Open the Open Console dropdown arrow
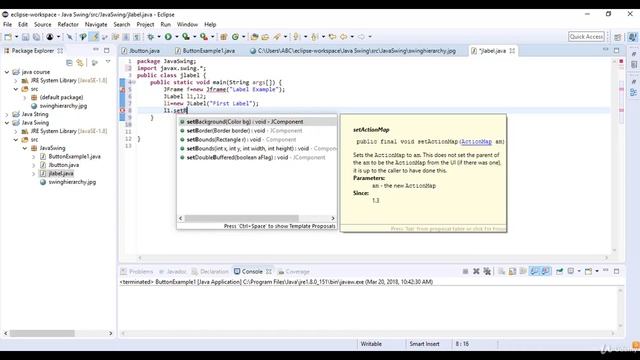Screen dimensions: 640x360 [x=597, y=271]
